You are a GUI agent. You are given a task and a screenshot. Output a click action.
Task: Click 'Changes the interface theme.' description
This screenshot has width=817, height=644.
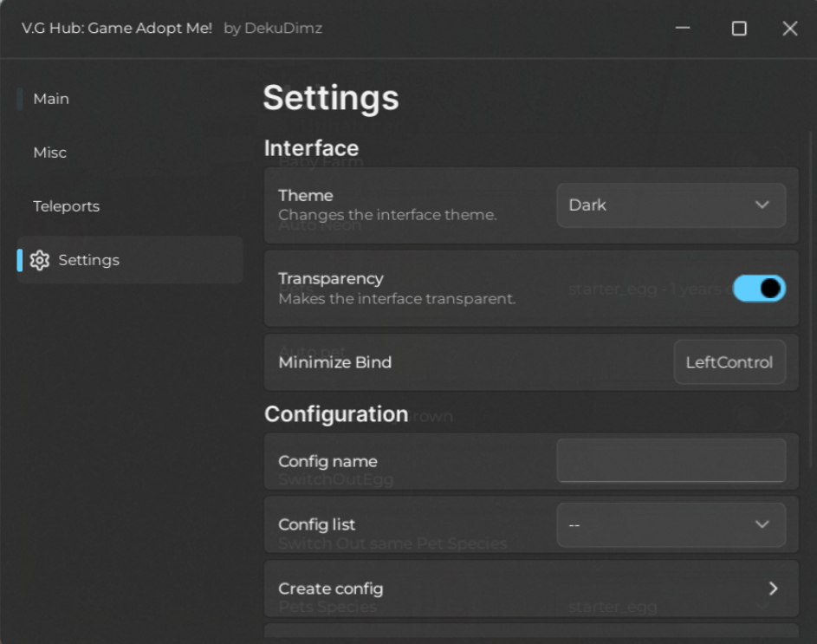tap(387, 215)
